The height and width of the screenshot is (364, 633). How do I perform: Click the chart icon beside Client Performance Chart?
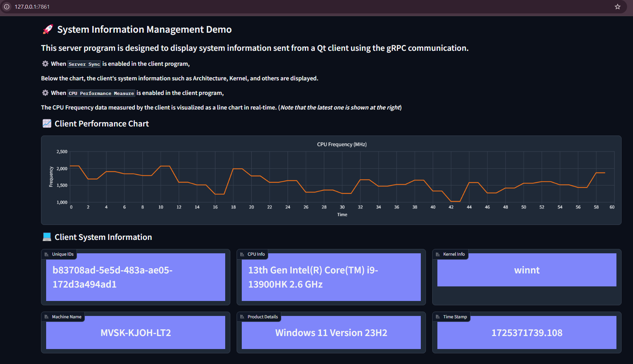click(47, 123)
